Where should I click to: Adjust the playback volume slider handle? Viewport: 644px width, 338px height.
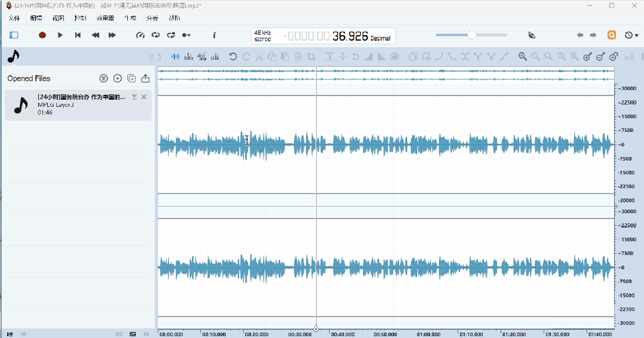[471, 35]
